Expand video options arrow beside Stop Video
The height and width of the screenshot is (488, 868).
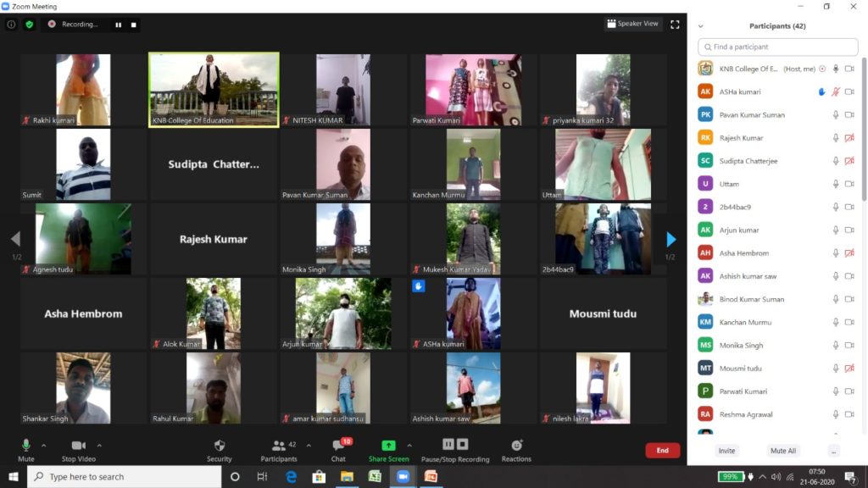point(99,445)
